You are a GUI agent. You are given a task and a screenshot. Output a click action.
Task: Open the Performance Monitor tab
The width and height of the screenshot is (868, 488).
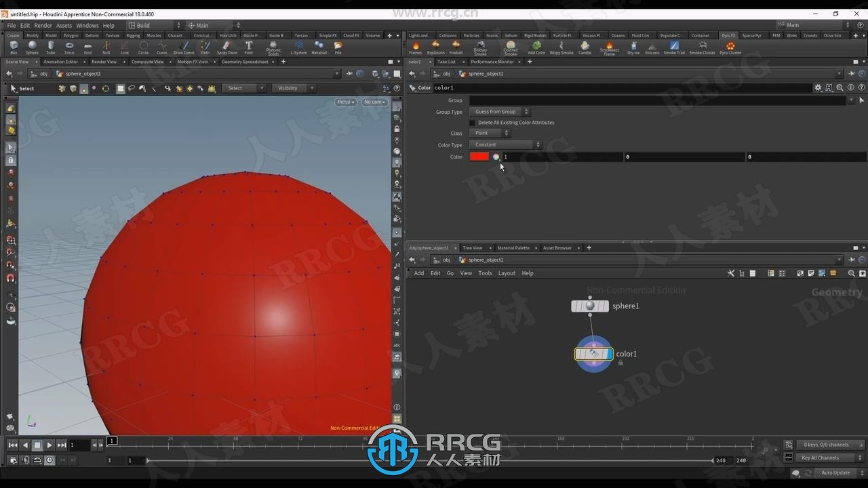coord(492,62)
